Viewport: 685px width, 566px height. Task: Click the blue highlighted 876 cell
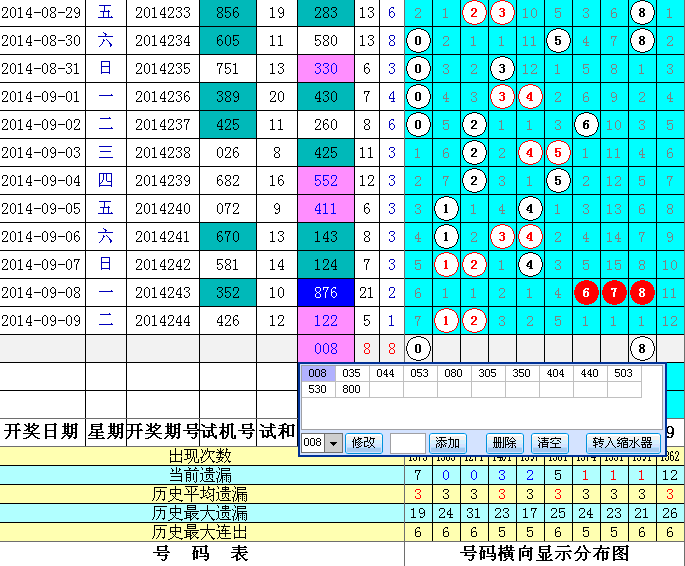click(326, 293)
